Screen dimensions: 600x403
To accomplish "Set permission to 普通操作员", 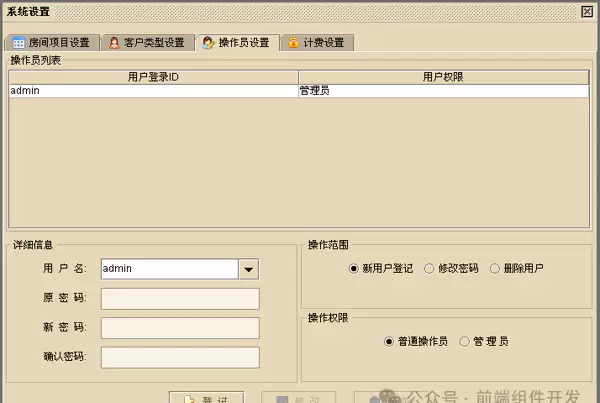I will [x=390, y=341].
